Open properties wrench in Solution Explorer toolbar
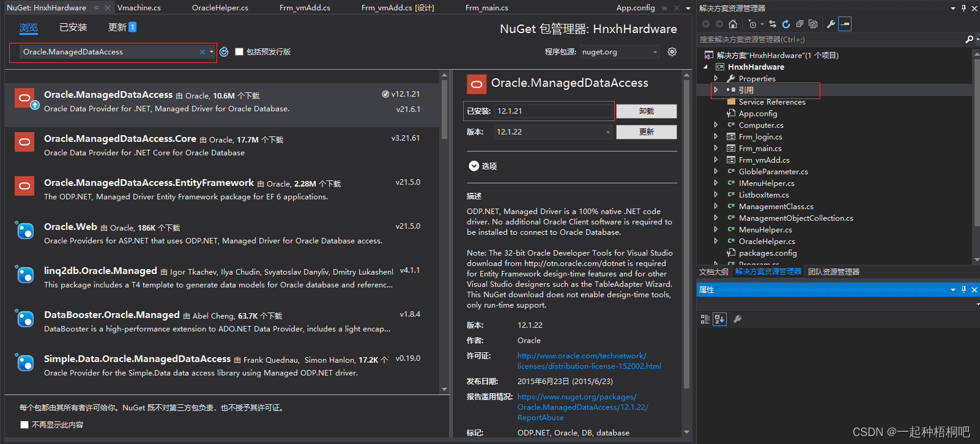 point(831,24)
